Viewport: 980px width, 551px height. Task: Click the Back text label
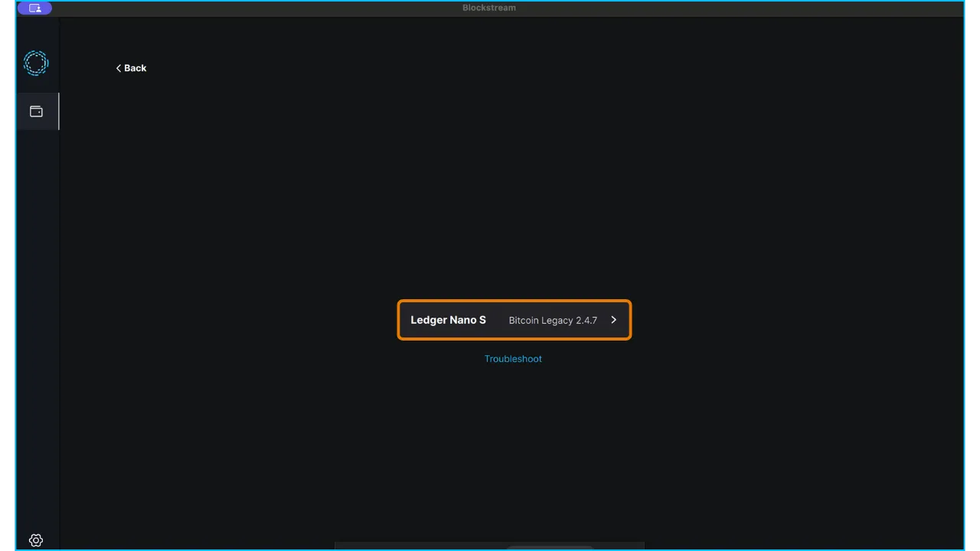click(136, 68)
